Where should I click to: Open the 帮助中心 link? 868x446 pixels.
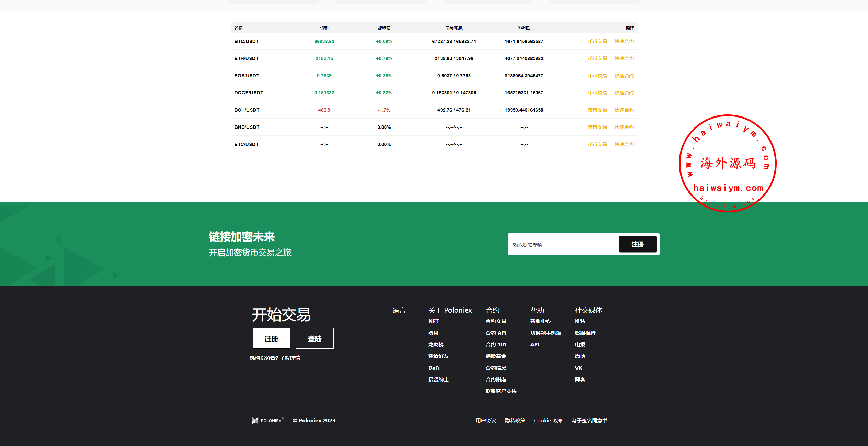[x=540, y=321]
